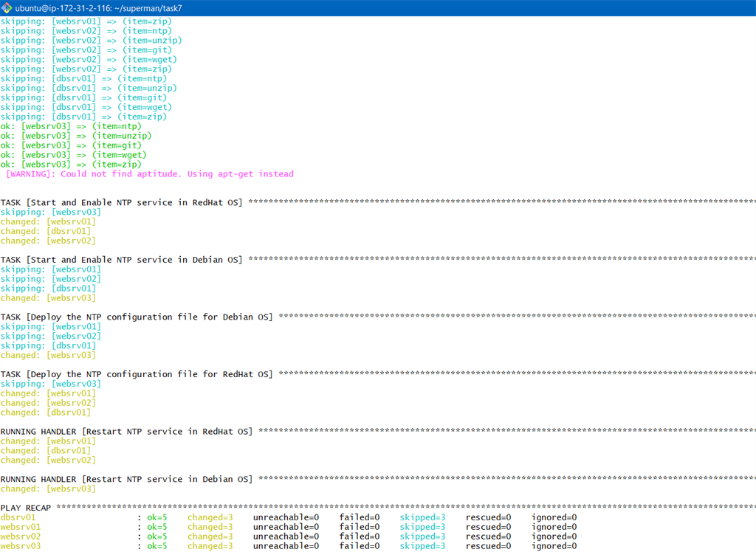Click the PLAY RECAP header line
756x555 pixels.
coord(27,507)
